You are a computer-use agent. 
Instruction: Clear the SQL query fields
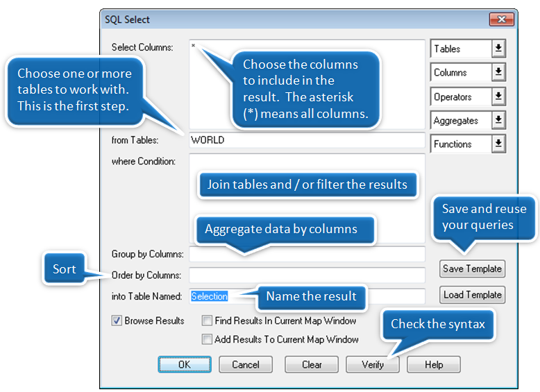(312, 364)
